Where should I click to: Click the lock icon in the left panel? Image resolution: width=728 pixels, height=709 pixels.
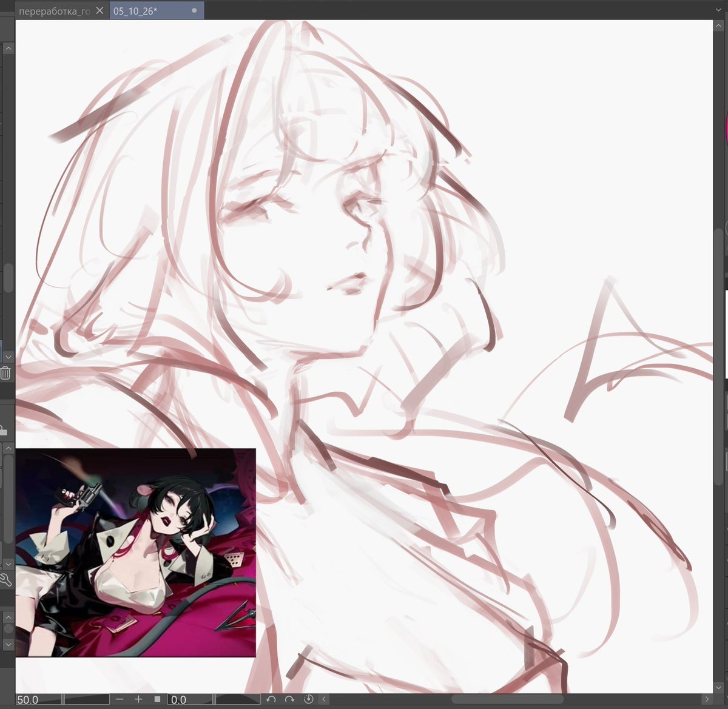(x=4, y=431)
